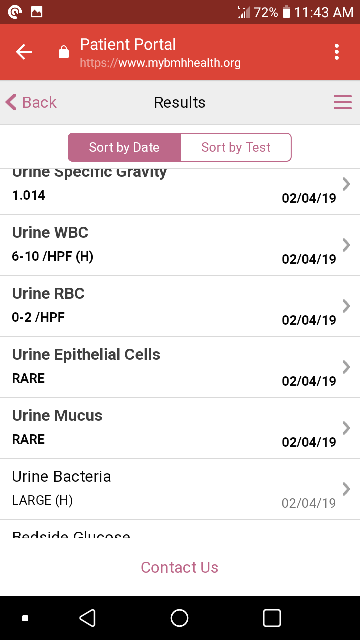This screenshot has width=360, height=640.
Task: Tap the secure lock icon beside Patient Portal
Action: pos(64,52)
